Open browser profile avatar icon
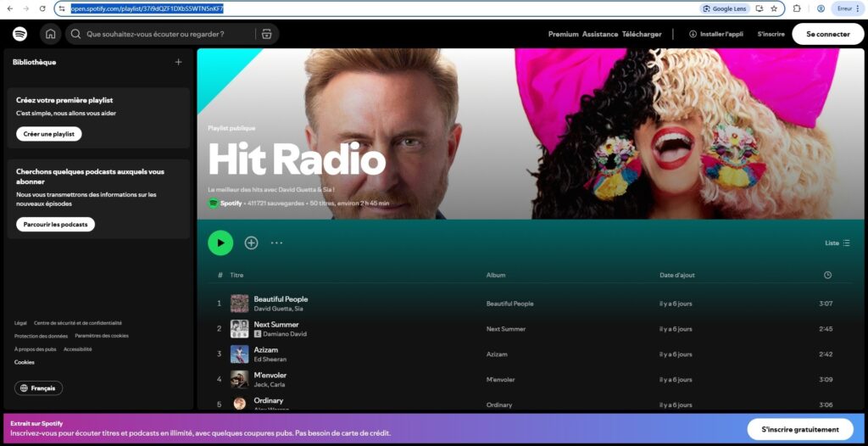868x446 pixels. pyautogui.click(x=821, y=8)
